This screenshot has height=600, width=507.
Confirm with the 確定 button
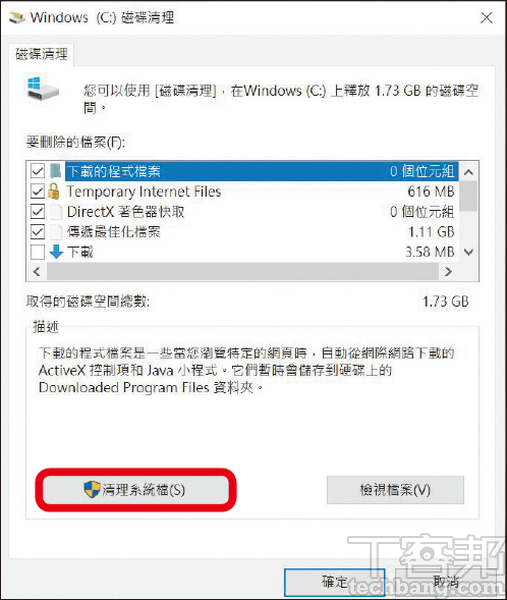click(x=334, y=582)
